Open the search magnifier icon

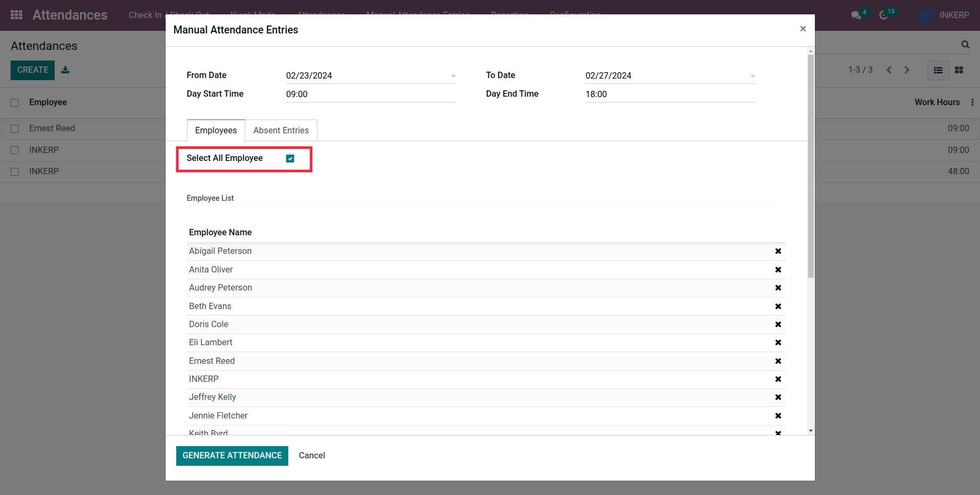coord(965,45)
